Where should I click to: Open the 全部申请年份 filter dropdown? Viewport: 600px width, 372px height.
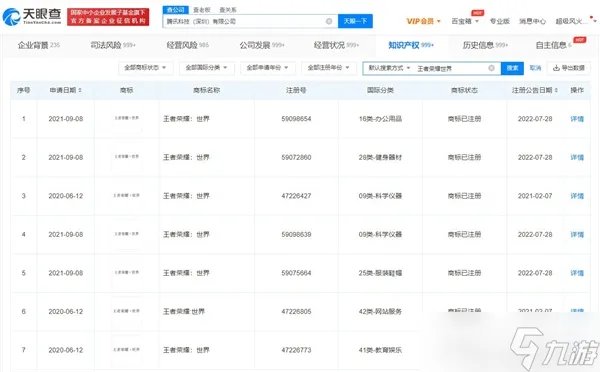click(267, 68)
